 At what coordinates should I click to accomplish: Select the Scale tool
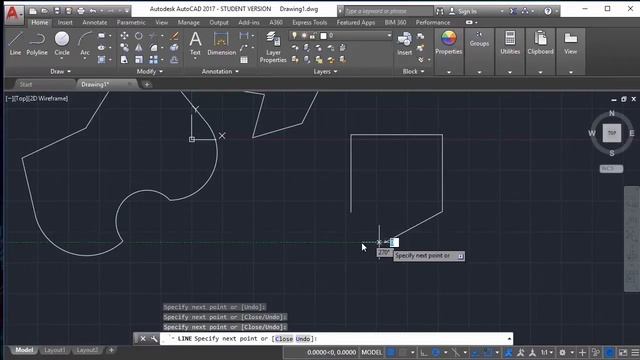pyautogui.click(x=139, y=60)
